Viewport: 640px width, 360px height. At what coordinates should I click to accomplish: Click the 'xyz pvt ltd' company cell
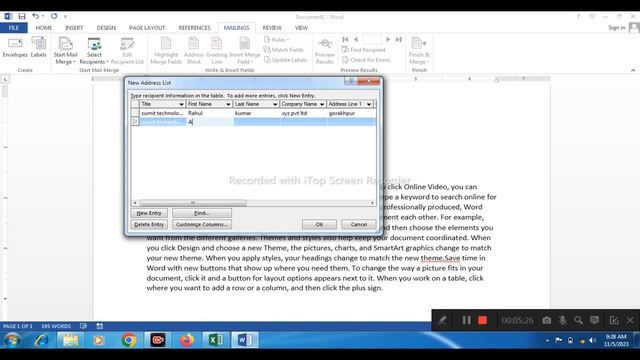pos(303,113)
